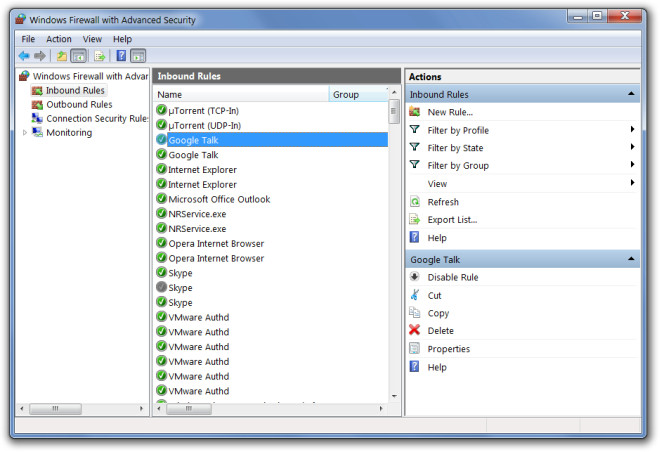Image resolution: width=660 pixels, height=452 pixels.
Task: Click the Properties icon in Actions pane
Action: pyautogui.click(x=415, y=348)
